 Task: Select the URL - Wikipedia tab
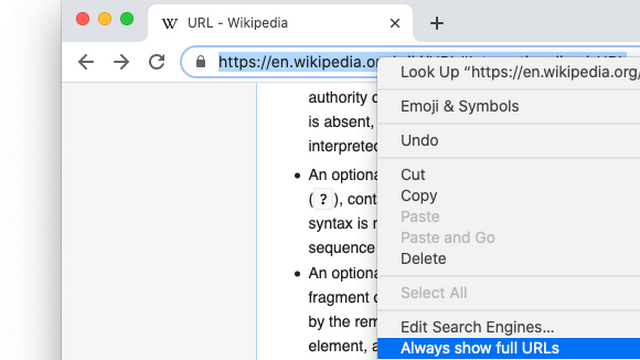pos(280,23)
